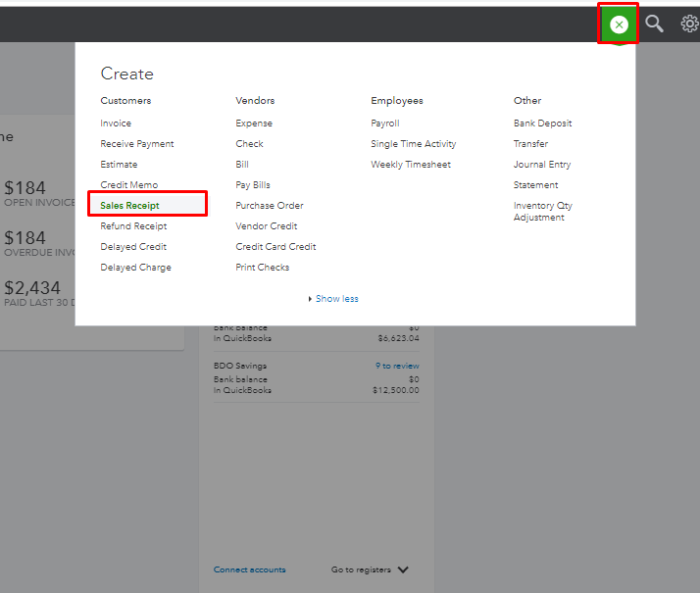Choose Bank Deposit under Other
700x593 pixels.
pos(542,124)
